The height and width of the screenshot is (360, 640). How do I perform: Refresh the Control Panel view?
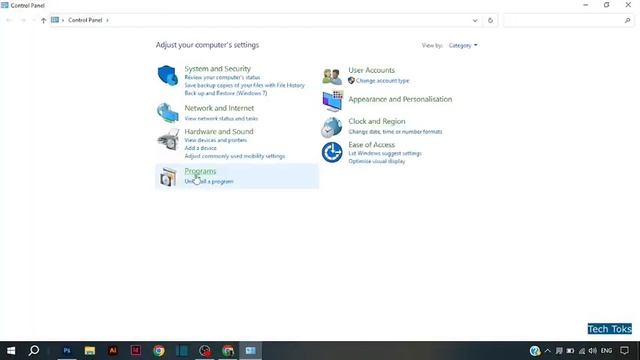tap(490, 20)
